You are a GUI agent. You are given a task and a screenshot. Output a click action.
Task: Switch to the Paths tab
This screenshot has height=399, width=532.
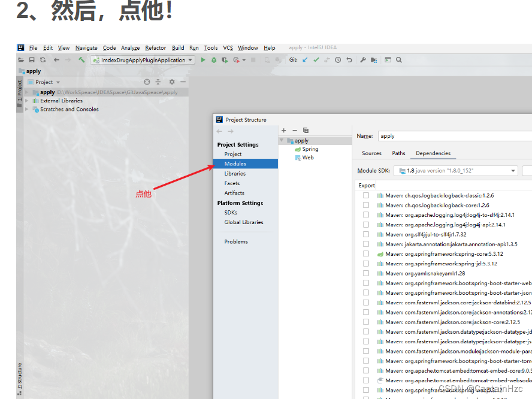click(x=398, y=153)
